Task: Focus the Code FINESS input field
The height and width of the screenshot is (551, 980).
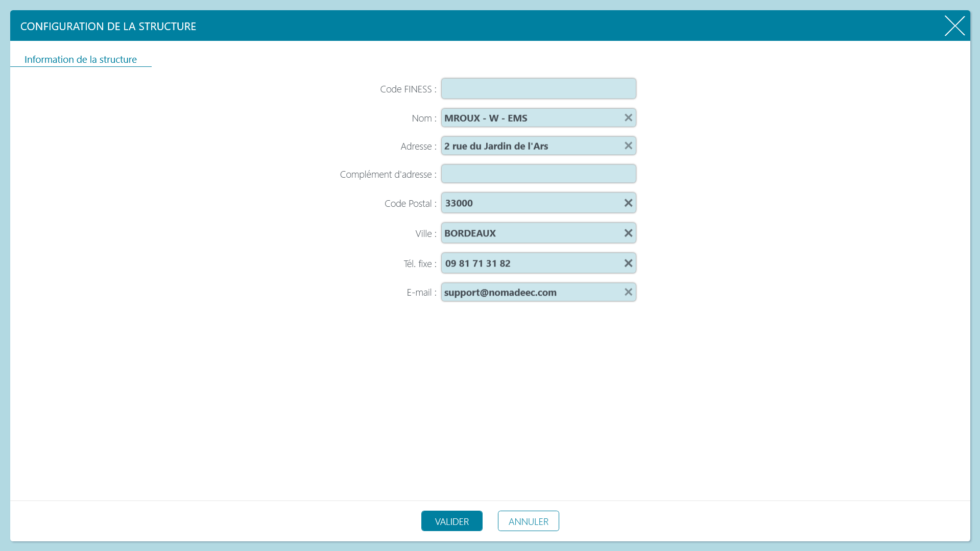Action: [x=539, y=89]
